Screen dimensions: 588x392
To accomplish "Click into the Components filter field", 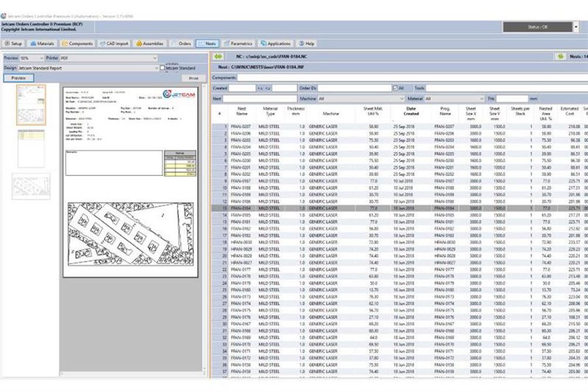I will 413,77.
